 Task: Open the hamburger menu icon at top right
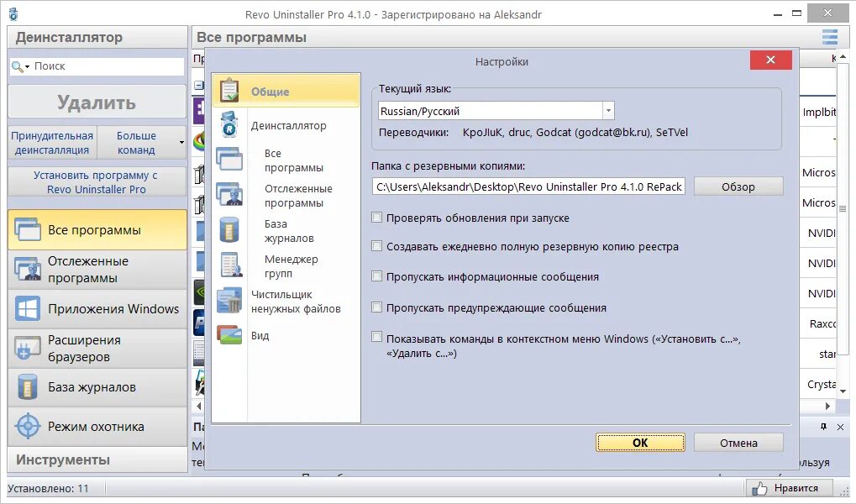(x=830, y=37)
